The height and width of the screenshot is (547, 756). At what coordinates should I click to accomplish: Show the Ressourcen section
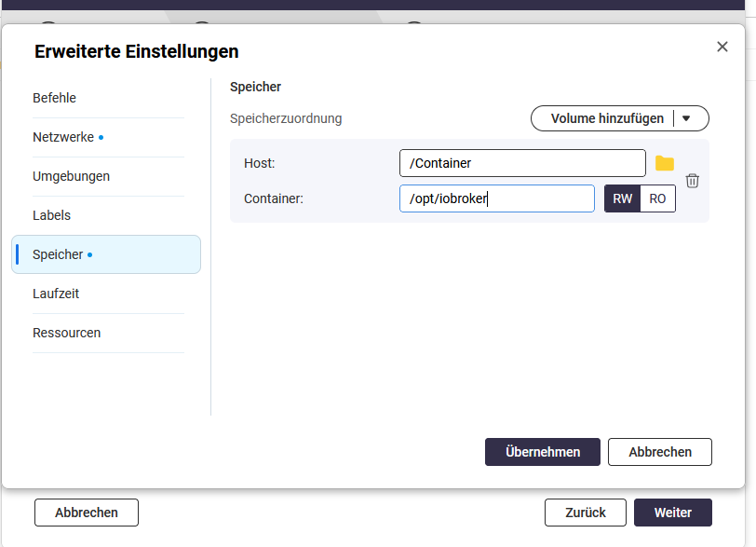click(x=66, y=333)
